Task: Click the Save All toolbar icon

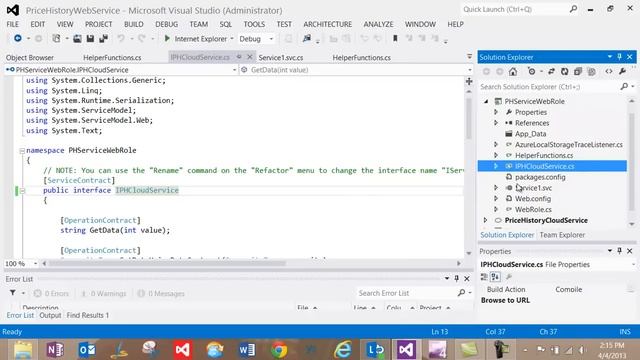Action: (x=103, y=38)
